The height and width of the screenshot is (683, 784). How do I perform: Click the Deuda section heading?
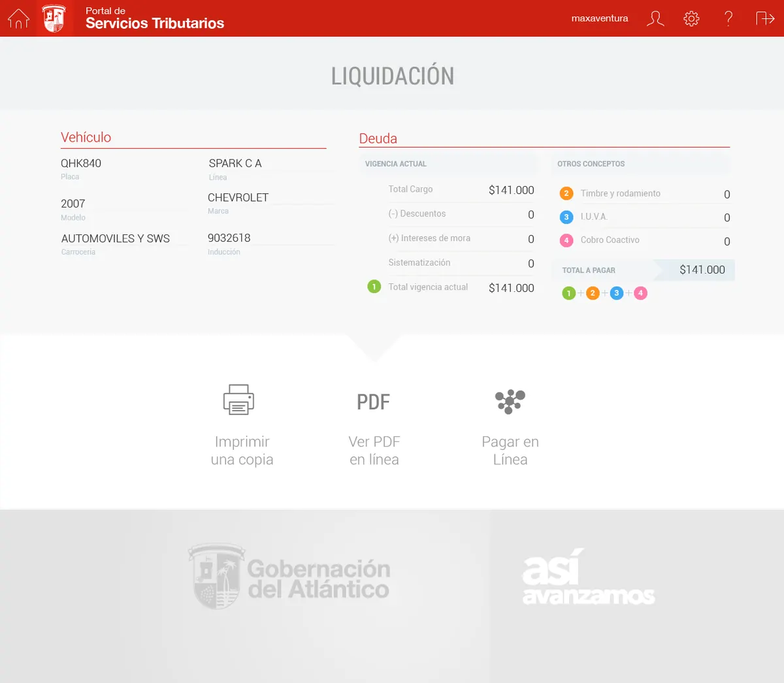point(378,138)
